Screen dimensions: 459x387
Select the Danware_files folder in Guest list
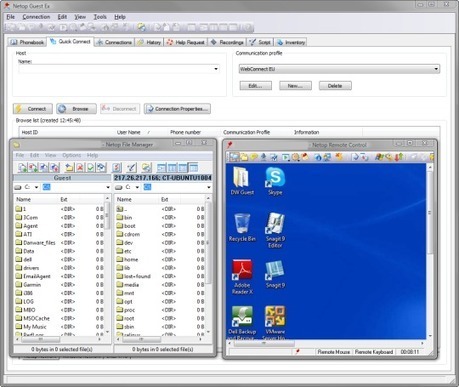point(36,243)
